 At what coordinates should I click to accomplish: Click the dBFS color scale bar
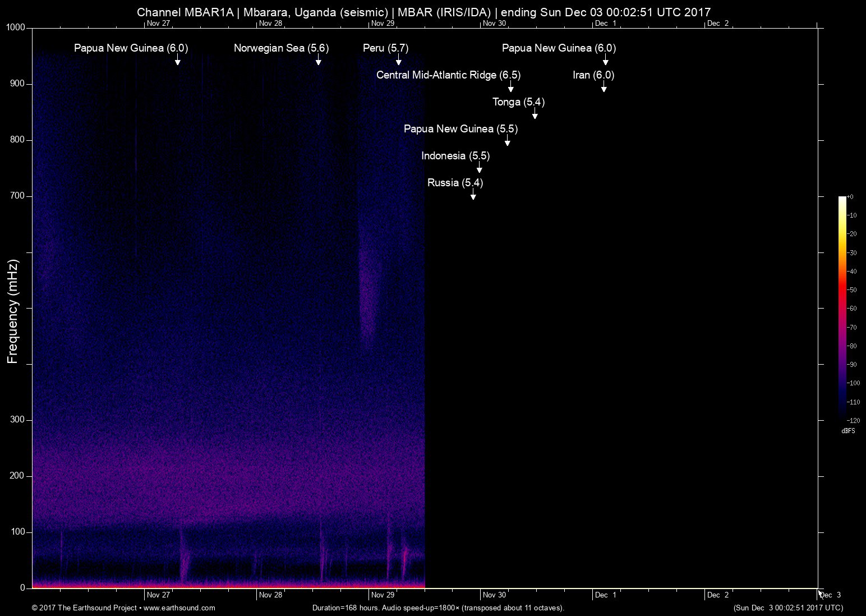coord(843,309)
